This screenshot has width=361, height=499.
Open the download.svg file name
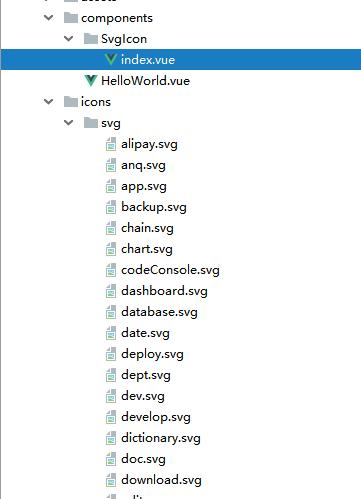161,480
